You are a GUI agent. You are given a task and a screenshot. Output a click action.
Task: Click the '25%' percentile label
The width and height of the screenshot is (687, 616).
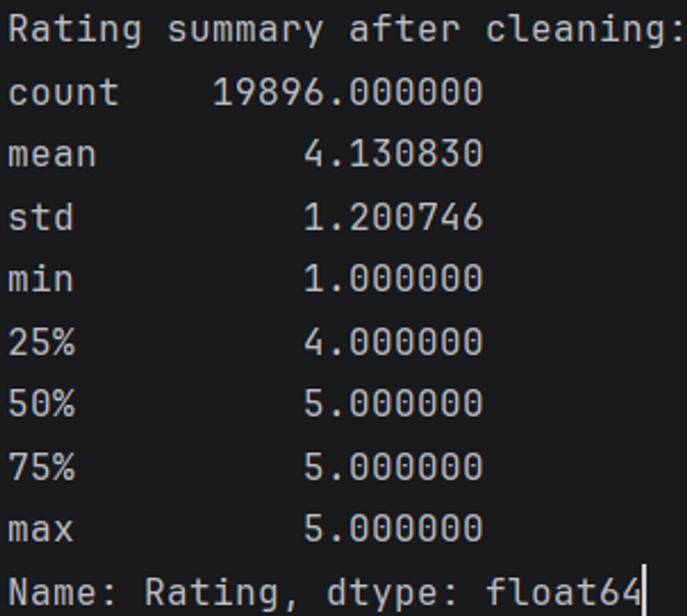(42, 342)
